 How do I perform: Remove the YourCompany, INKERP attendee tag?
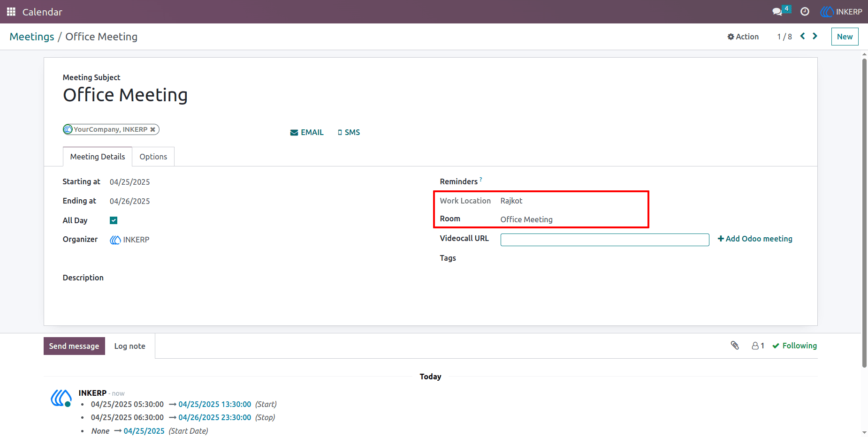pos(152,129)
